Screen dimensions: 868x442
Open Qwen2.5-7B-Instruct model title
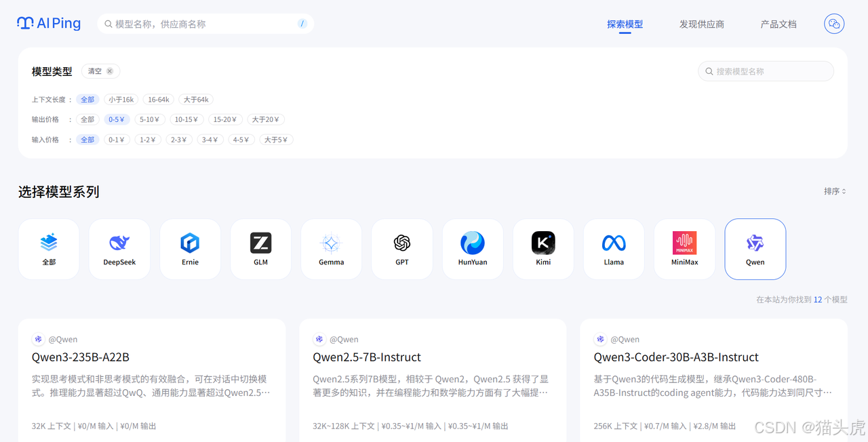367,357
